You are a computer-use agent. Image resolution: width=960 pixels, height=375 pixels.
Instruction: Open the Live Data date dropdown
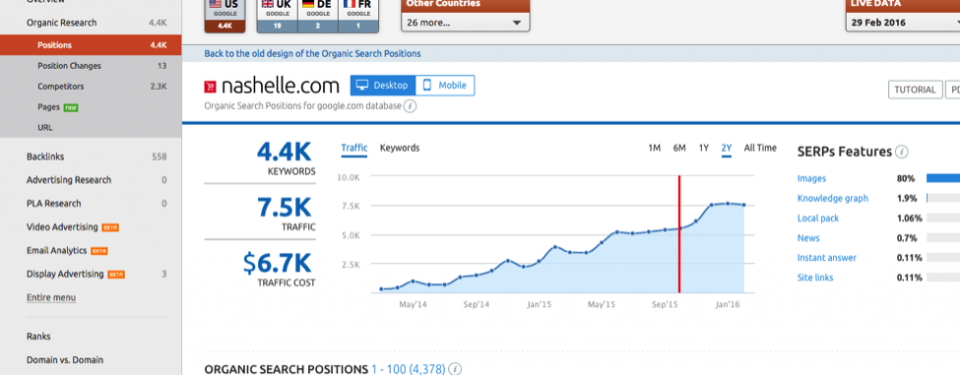point(903,23)
